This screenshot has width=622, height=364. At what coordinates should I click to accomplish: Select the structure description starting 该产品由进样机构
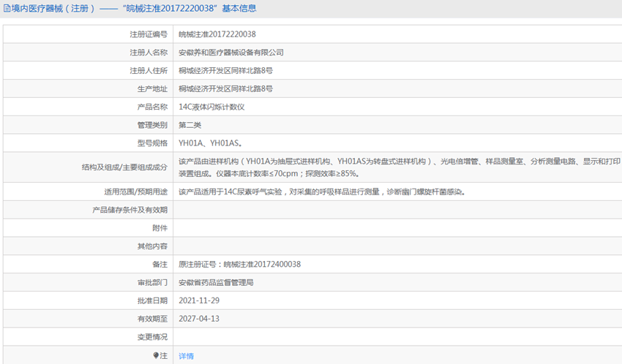(x=400, y=167)
